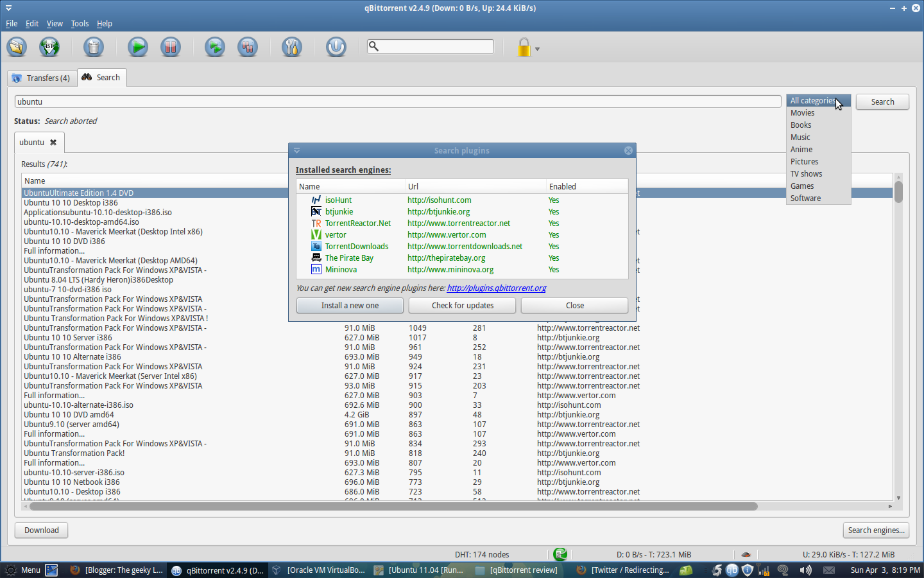
Task: Pause the selected torrent with the red pause icon
Action: [171, 47]
